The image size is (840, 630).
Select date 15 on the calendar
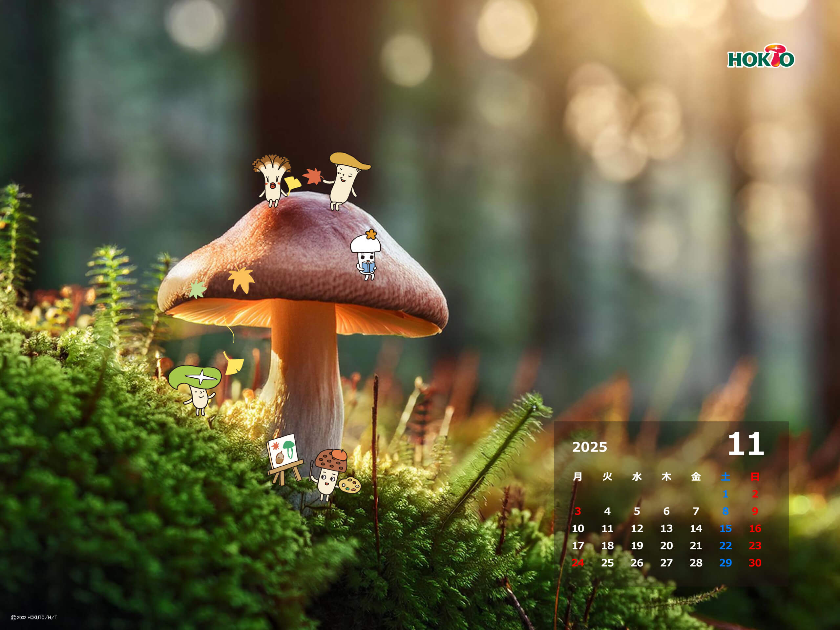725,528
